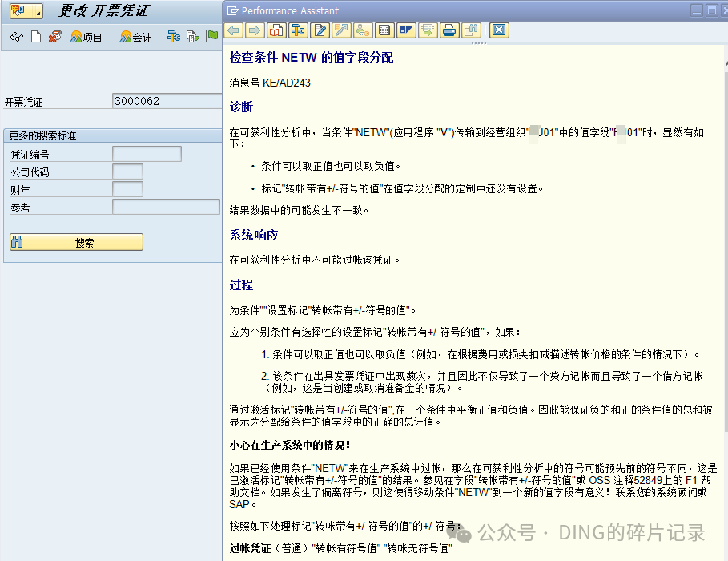Click the bold 小心在生产系统中的情况! text
Viewport: 728px width, 561px height.
point(290,446)
